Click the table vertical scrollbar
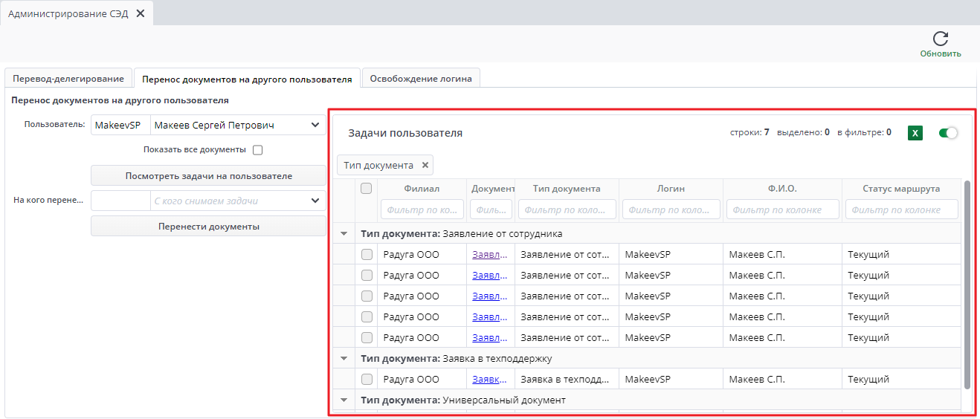Image resolution: width=980 pixels, height=419 pixels. (x=967, y=285)
